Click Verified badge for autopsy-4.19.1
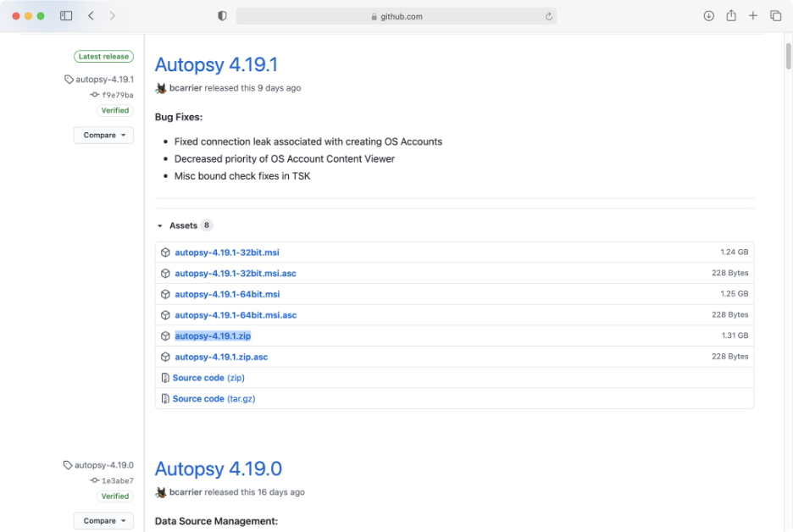 (x=115, y=110)
